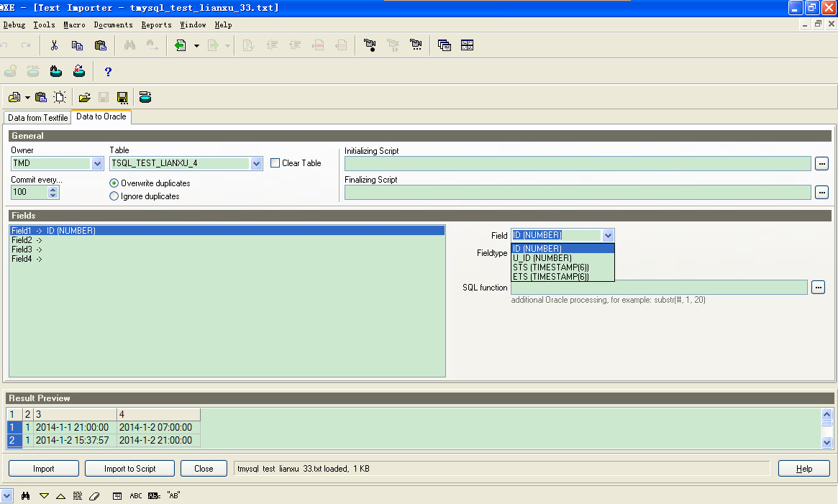838x504 pixels.
Task: Click the binoculars-on-database find objects icon
Action: [56, 71]
